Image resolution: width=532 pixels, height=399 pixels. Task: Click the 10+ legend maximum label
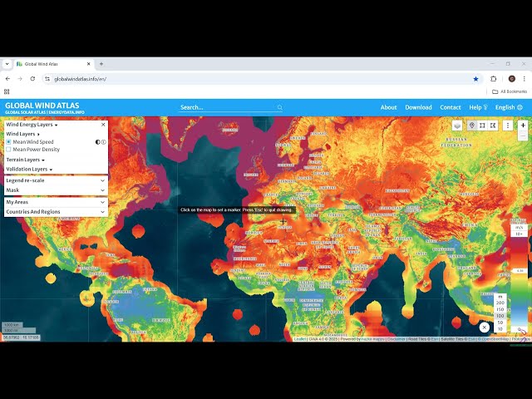519,234
